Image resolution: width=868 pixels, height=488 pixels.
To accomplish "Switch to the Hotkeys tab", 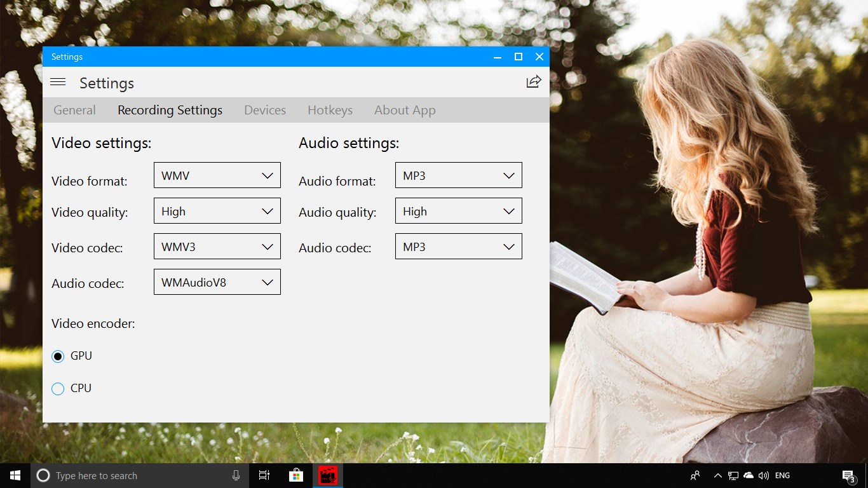I will pyautogui.click(x=330, y=110).
